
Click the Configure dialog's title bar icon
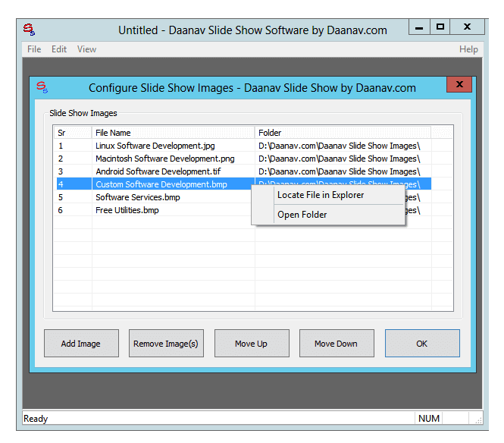[x=42, y=87]
